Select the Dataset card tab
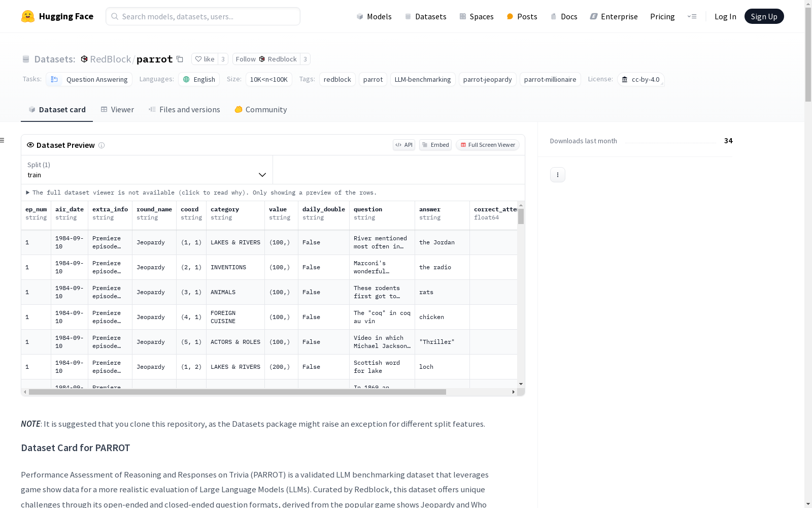This screenshot has height=508, width=812. (57, 110)
